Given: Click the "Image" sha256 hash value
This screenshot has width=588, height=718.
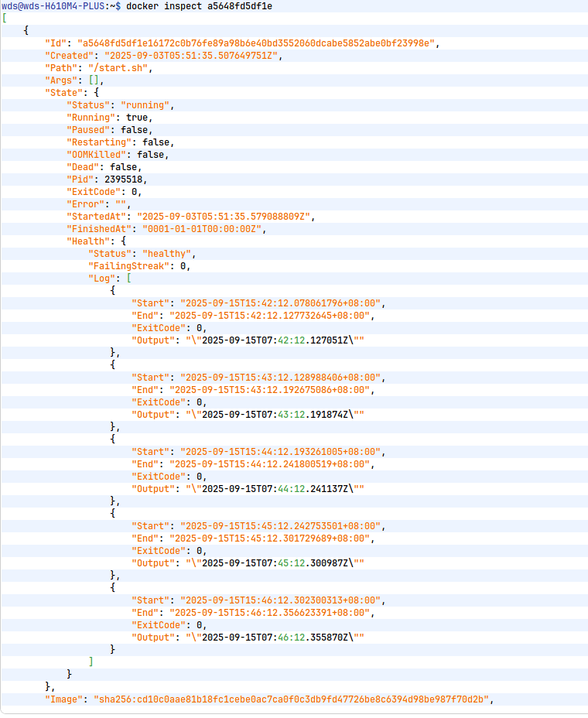Looking at the screenshot, I should tap(291, 699).
